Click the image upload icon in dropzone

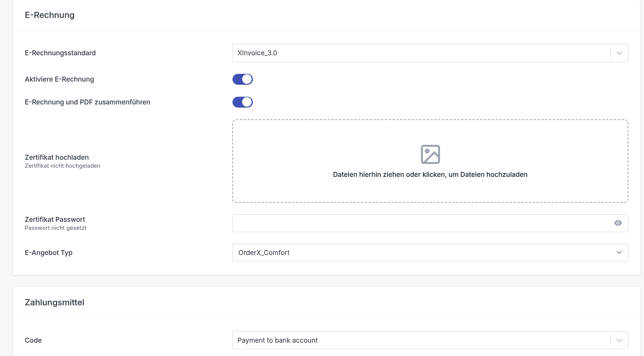(x=430, y=154)
